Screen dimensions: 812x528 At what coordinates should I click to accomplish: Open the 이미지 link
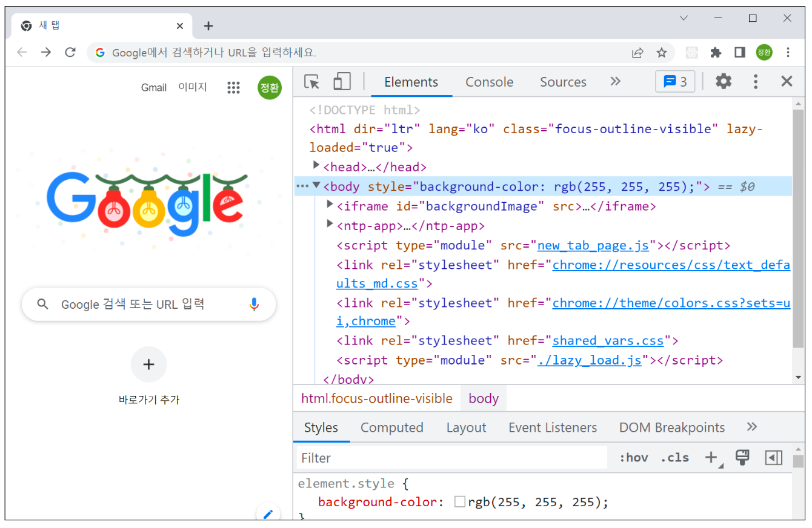tap(193, 87)
